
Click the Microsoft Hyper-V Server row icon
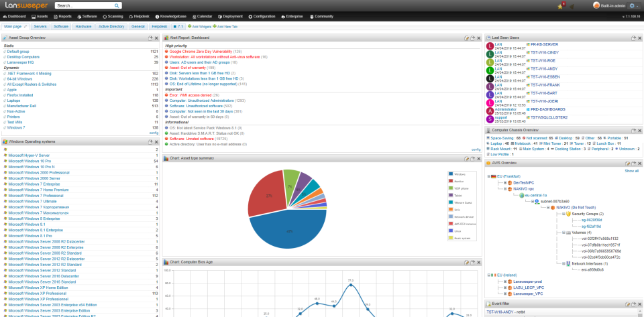(5, 155)
